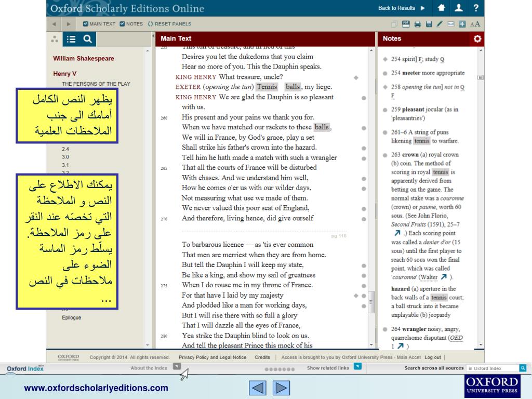Image resolution: width=532 pixels, height=399 pixels.
Task: Select scene 3.1 in contents
Action: point(65,165)
